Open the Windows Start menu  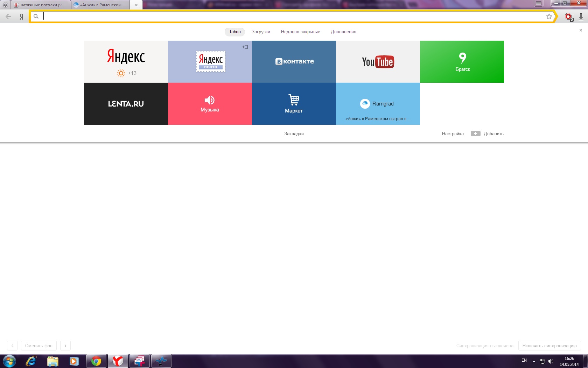pos(9,361)
